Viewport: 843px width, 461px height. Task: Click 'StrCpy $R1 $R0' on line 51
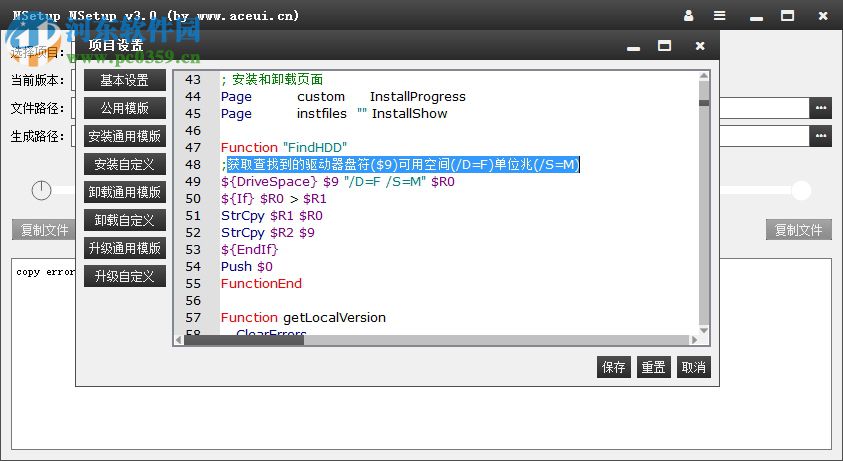point(272,216)
